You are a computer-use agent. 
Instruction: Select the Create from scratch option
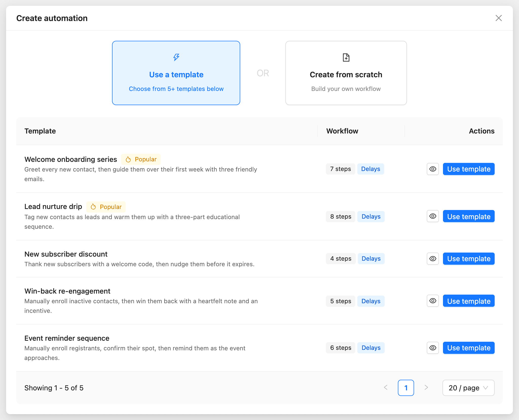(346, 73)
